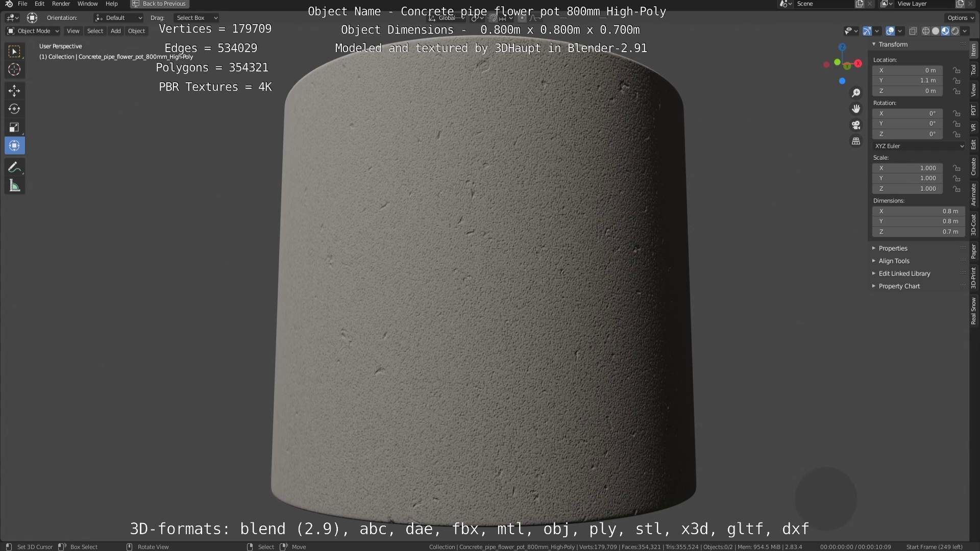Choose the Rotate tool
Image resolution: width=980 pixels, height=551 pixels.
point(14,109)
